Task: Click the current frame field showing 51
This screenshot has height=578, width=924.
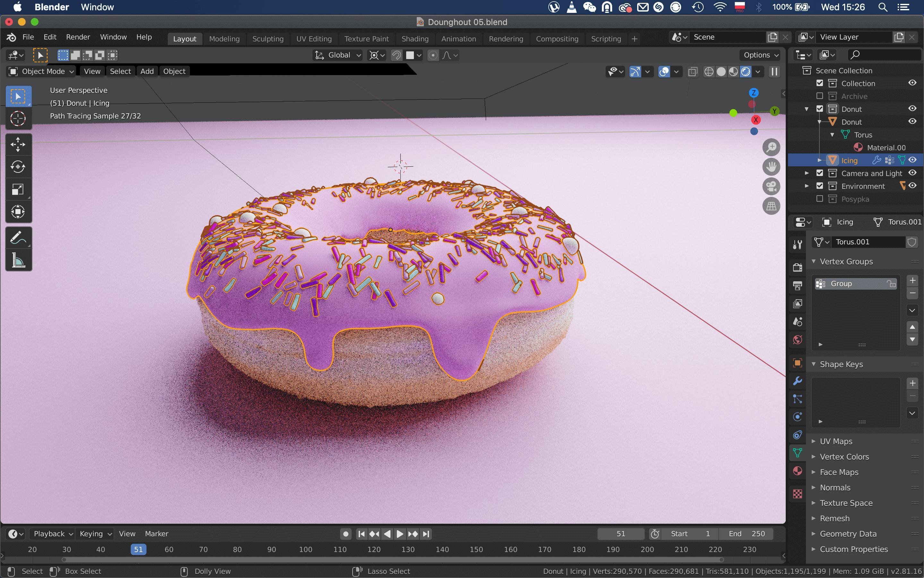Action: pyautogui.click(x=621, y=534)
